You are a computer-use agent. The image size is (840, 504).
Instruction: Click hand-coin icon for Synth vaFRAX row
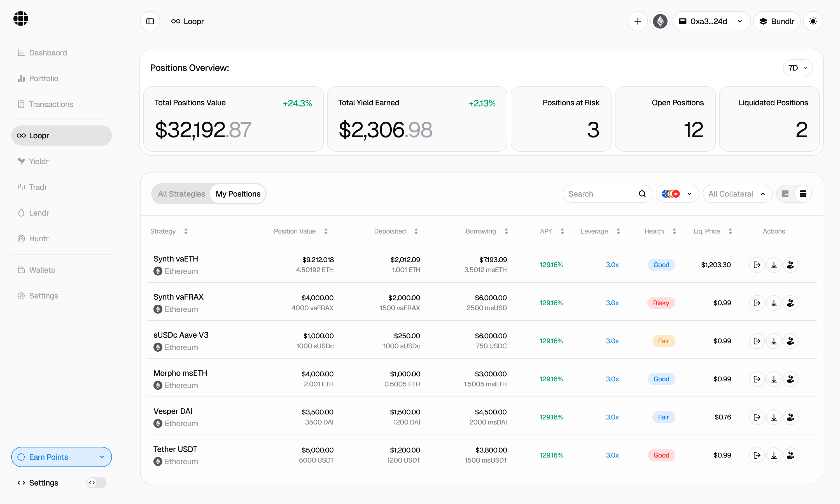pos(790,303)
